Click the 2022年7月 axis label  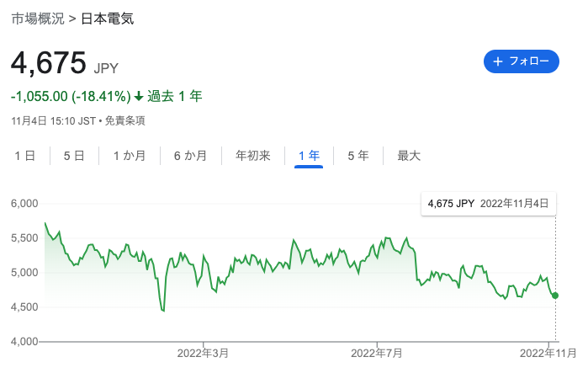tap(377, 353)
